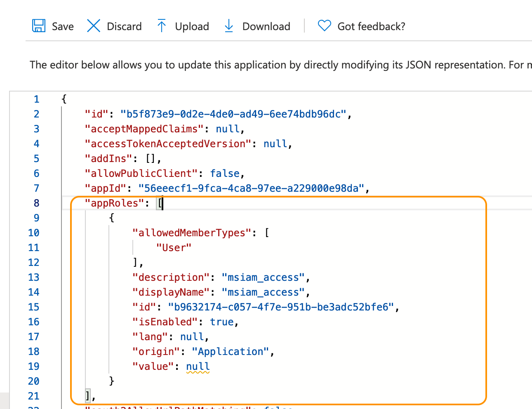532x409 pixels.
Task: Click the top-level "id" key
Action: [97, 114]
